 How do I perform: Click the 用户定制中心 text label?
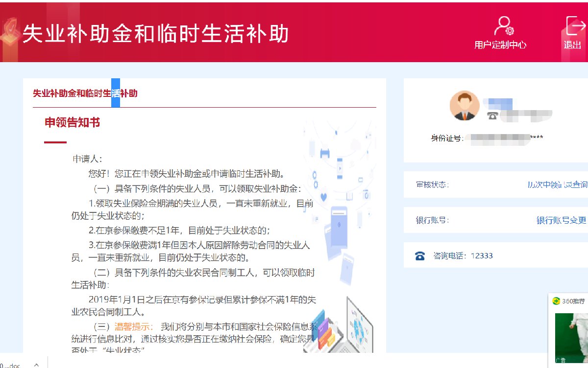click(500, 45)
